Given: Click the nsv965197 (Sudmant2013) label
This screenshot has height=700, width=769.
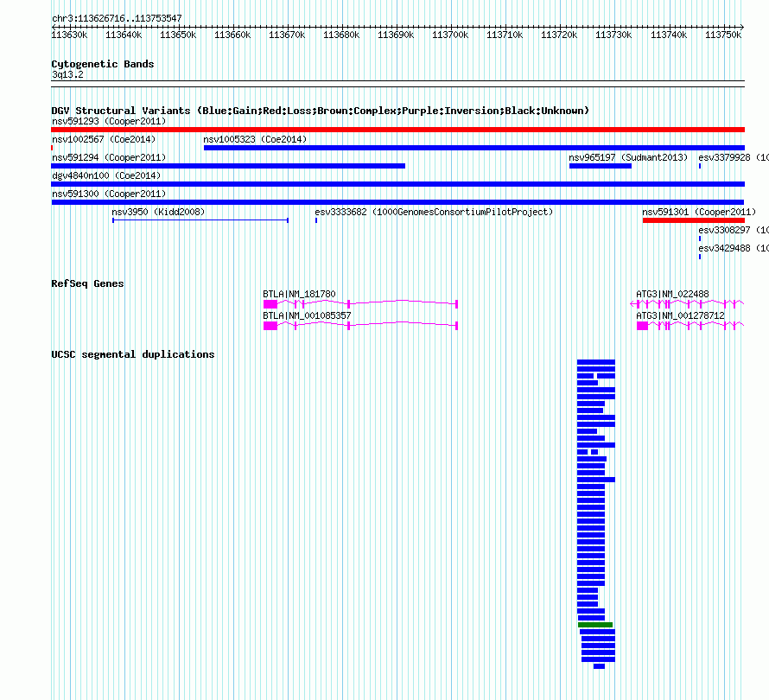Looking at the screenshot, I should [x=628, y=157].
